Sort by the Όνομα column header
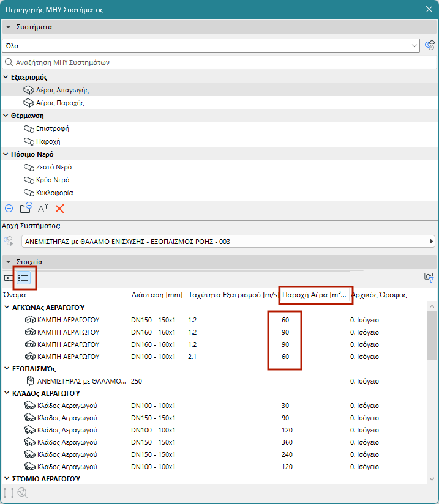This screenshot has width=439, height=504. 66,295
